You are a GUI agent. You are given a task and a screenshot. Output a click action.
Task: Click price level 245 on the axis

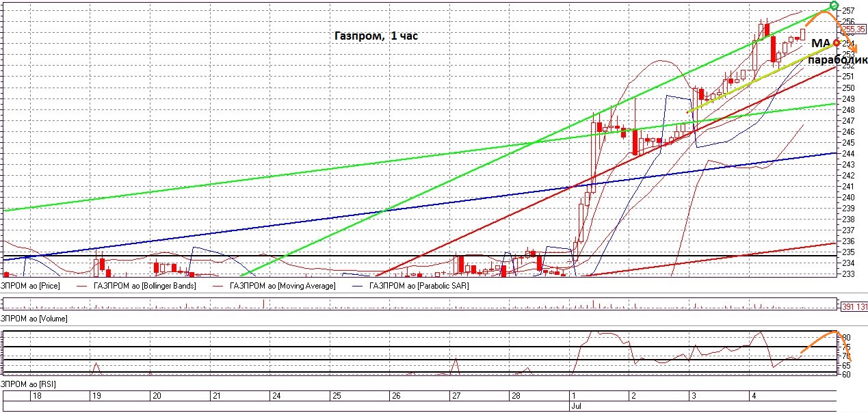pyautogui.click(x=848, y=142)
